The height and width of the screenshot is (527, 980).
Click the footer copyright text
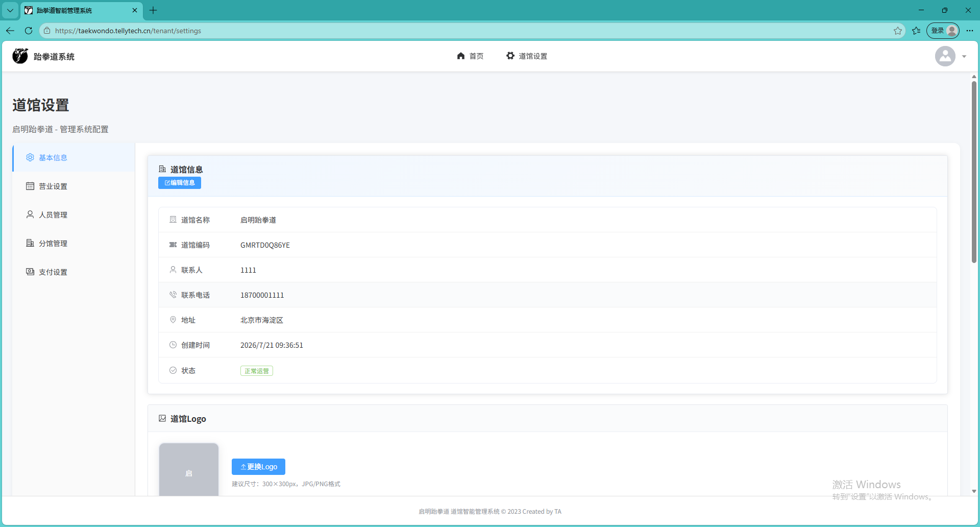(490, 511)
